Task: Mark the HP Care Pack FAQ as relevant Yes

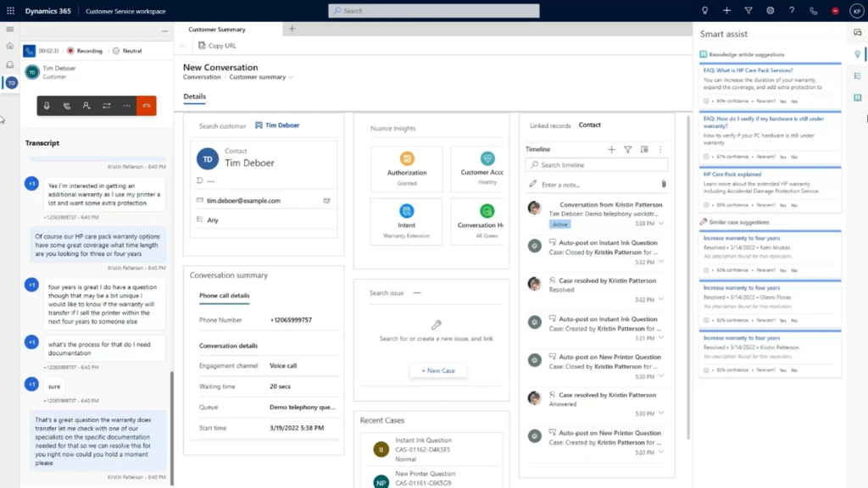Action: (x=783, y=205)
